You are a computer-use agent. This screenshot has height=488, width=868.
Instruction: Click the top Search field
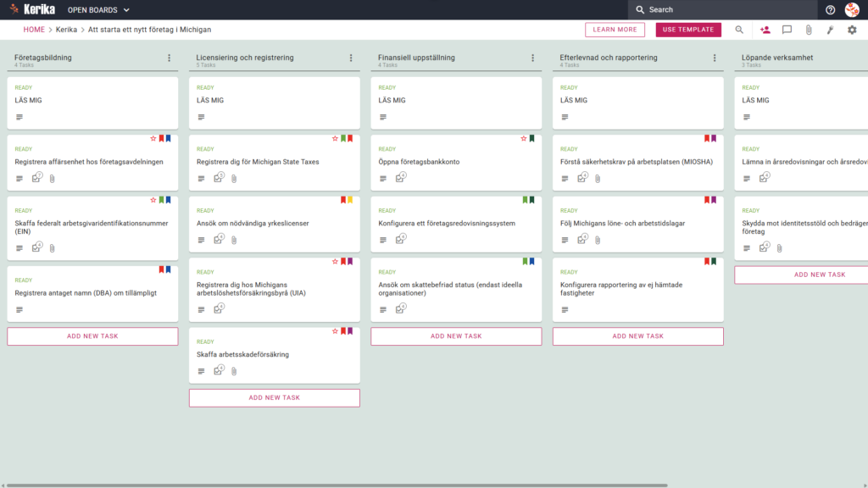tap(722, 9)
